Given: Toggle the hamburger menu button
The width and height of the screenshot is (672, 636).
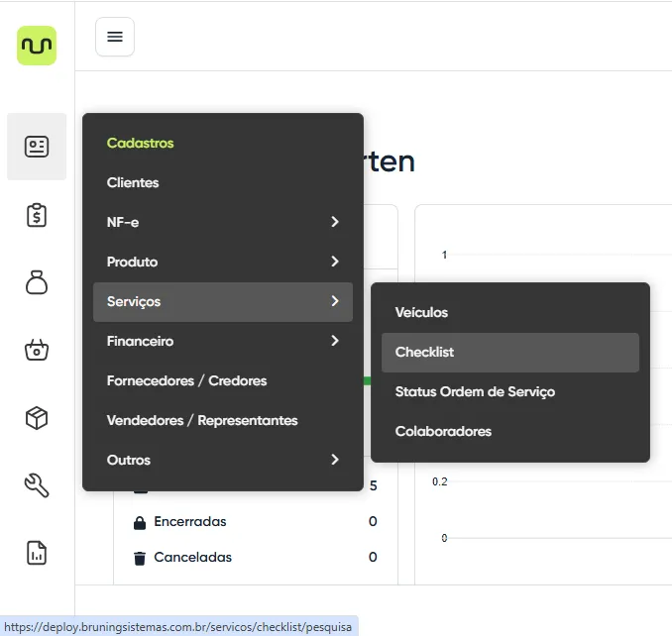Looking at the screenshot, I should (x=115, y=37).
